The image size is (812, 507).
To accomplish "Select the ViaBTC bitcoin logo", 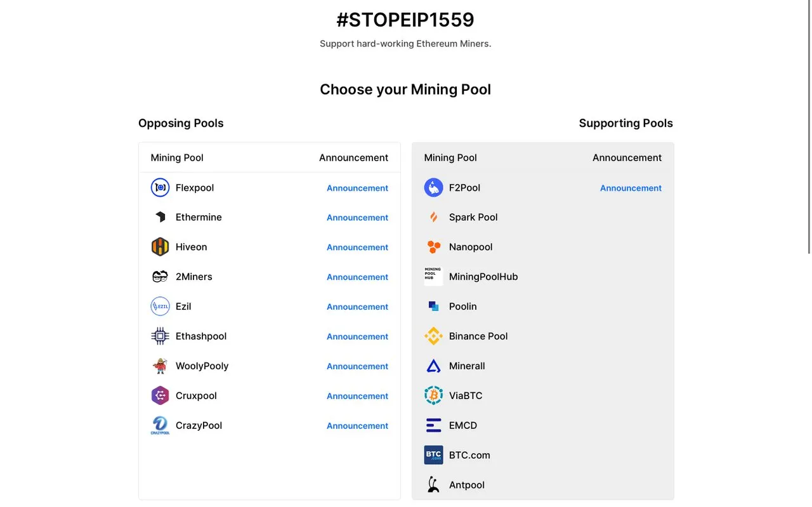I will [433, 396].
